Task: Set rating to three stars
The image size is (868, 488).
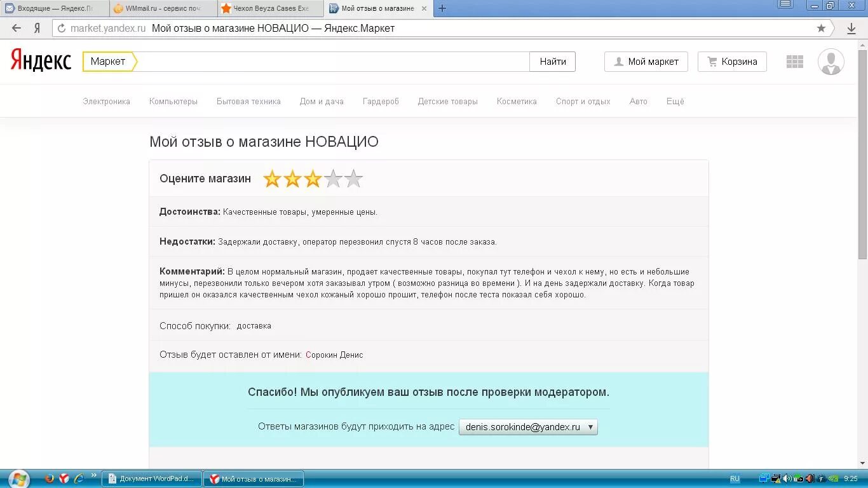Action: pos(313,179)
